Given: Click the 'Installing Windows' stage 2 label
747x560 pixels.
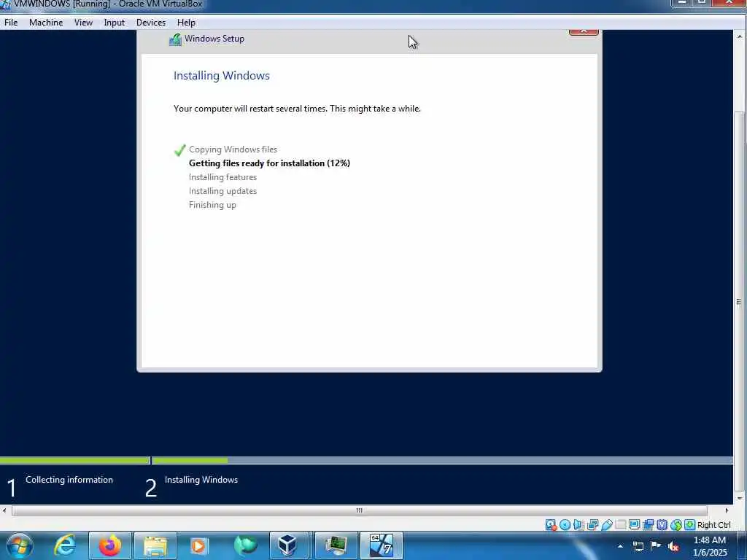Looking at the screenshot, I should point(201,480).
